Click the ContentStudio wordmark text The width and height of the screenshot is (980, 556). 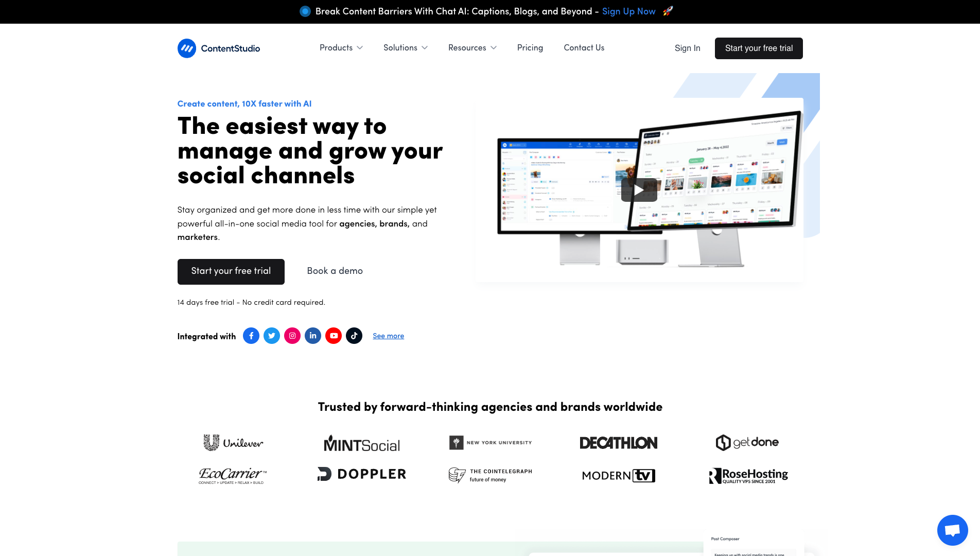pos(231,48)
